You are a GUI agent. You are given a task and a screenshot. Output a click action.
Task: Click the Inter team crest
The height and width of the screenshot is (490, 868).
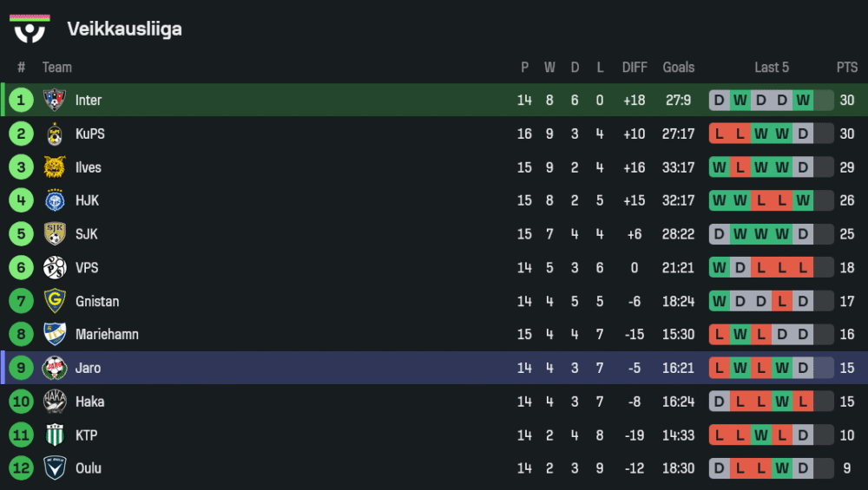(55, 101)
